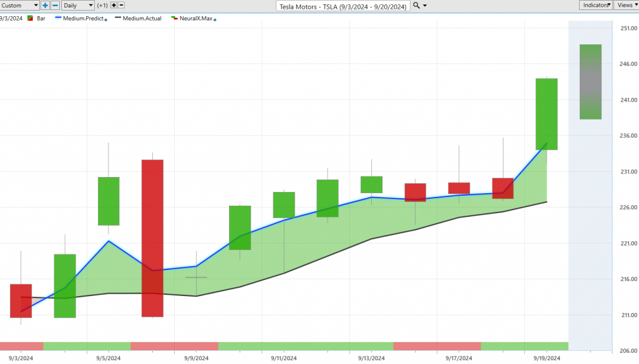Click the Medium.Predict blue line legend icon
This screenshot has height=364, width=639.
coord(58,18)
